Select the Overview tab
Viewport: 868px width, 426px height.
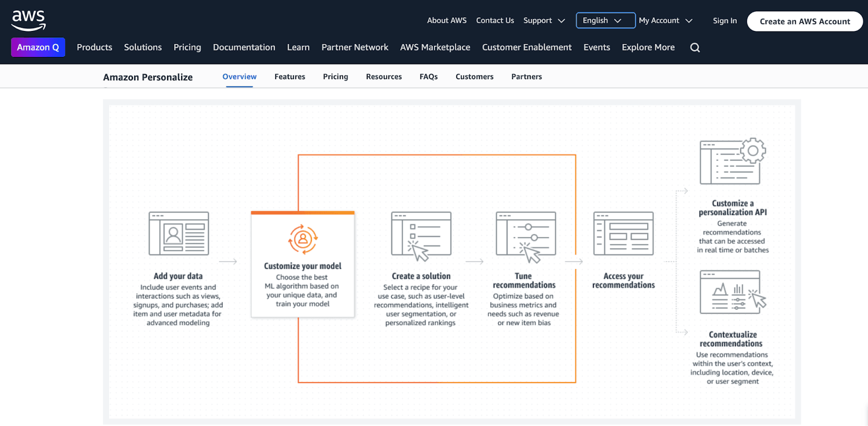[239, 77]
